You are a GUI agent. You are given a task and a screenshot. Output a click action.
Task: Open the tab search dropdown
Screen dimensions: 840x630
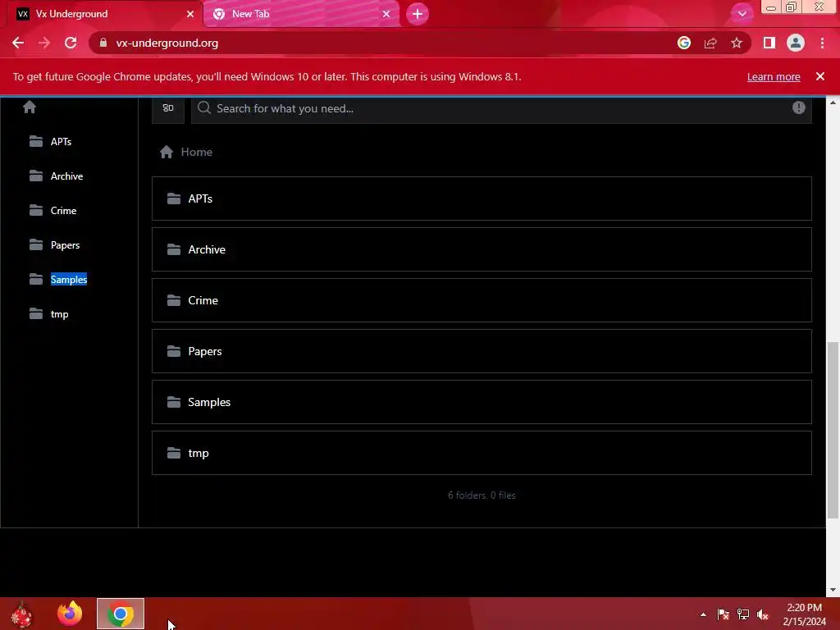(742, 14)
